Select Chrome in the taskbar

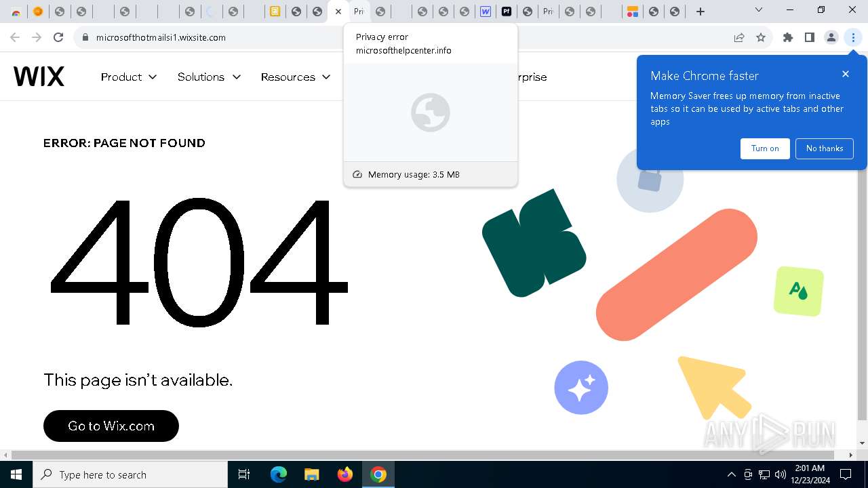(x=378, y=474)
